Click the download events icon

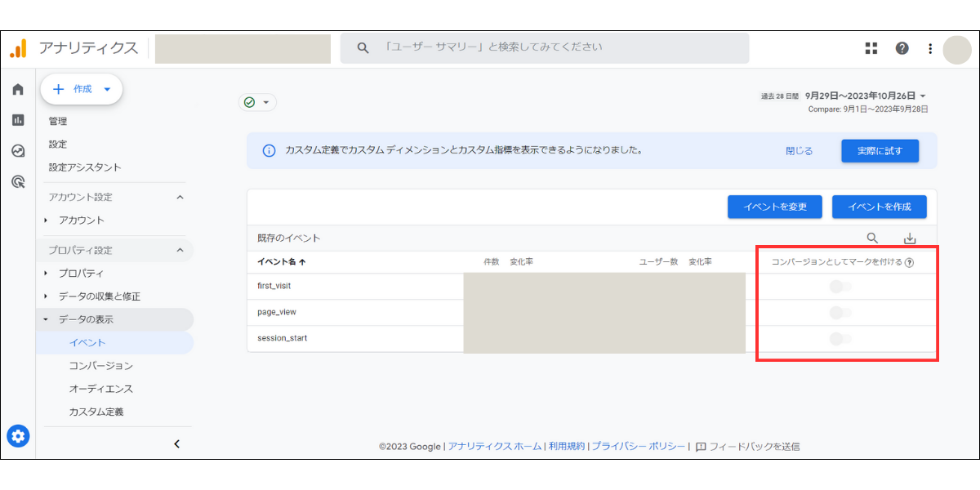coord(910,238)
